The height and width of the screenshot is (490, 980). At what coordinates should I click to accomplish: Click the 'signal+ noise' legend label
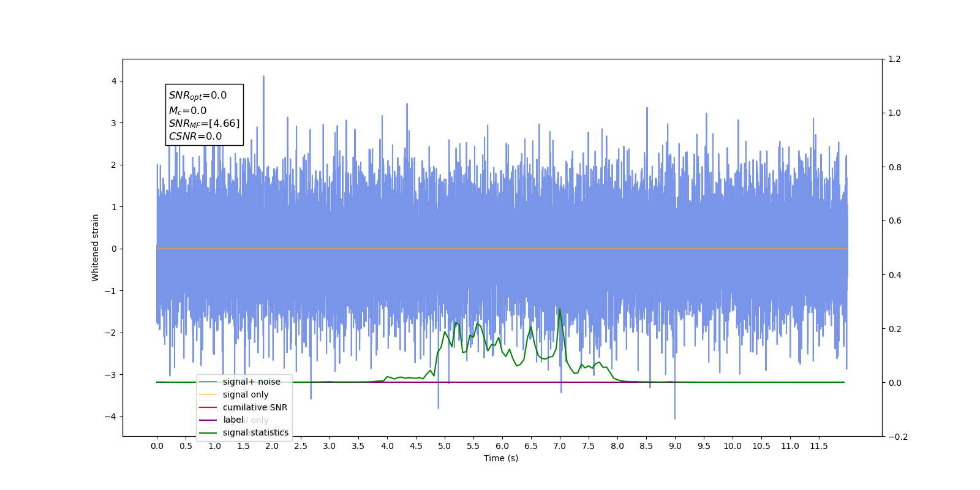click(252, 382)
